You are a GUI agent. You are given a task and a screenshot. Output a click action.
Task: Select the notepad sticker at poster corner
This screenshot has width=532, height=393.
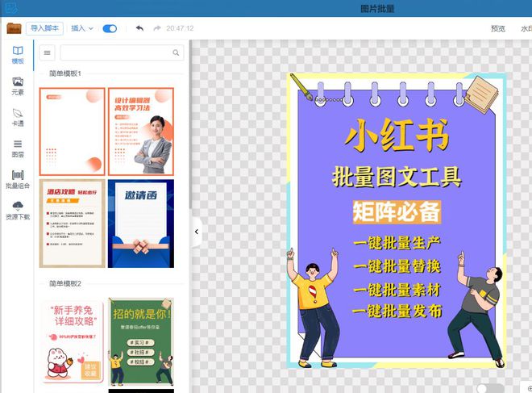(481, 94)
